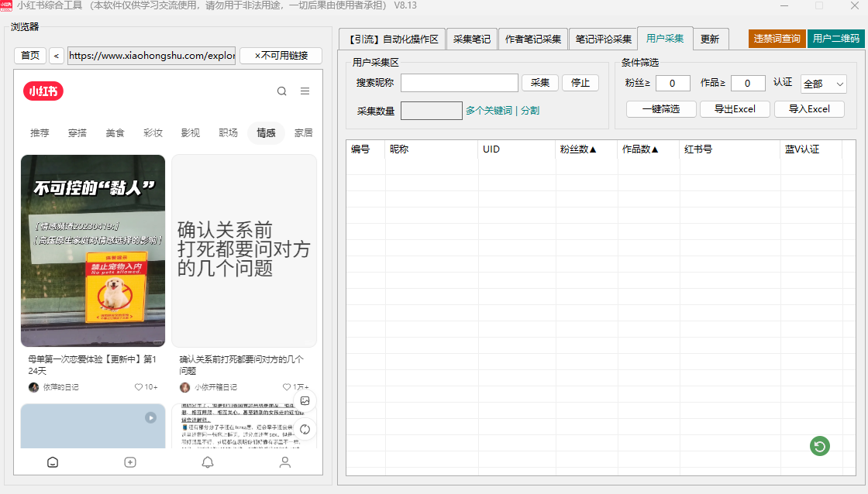
Task: Click the circular refresh icon on the note card
Action: click(305, 428)
